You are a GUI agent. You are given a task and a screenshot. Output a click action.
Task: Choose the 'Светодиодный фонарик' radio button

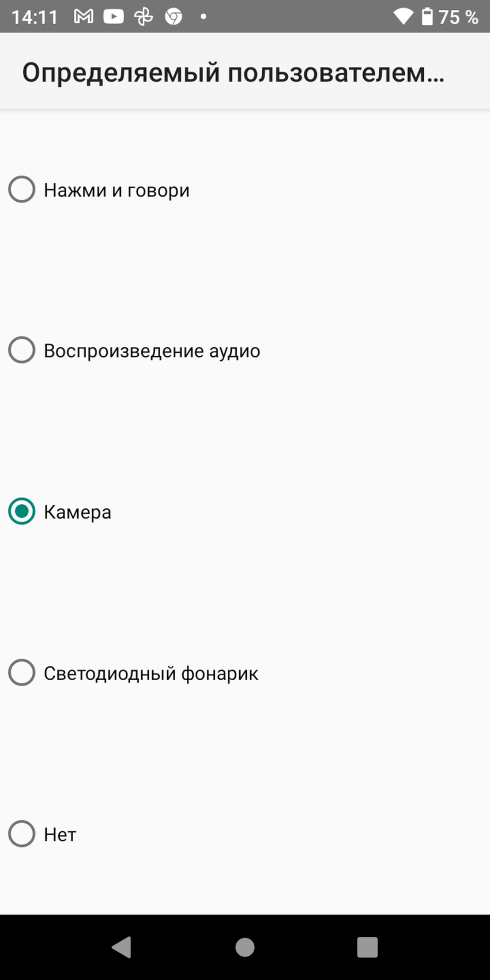[22, 673]
